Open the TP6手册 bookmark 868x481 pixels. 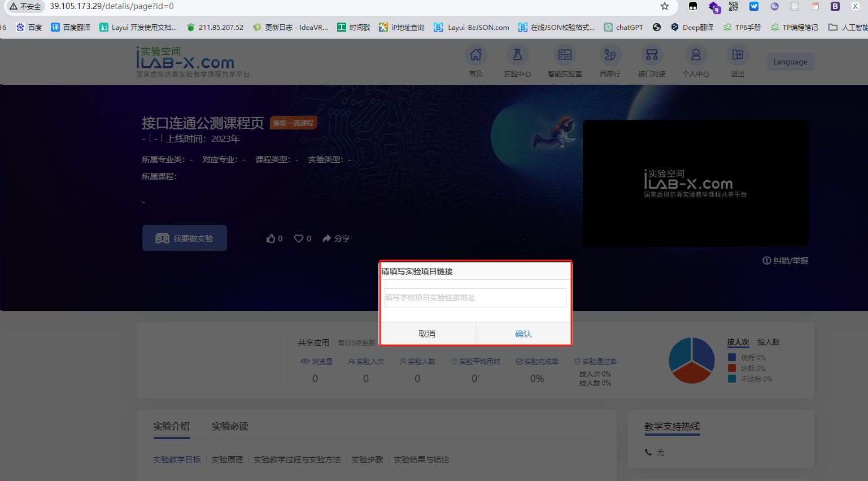742,27
